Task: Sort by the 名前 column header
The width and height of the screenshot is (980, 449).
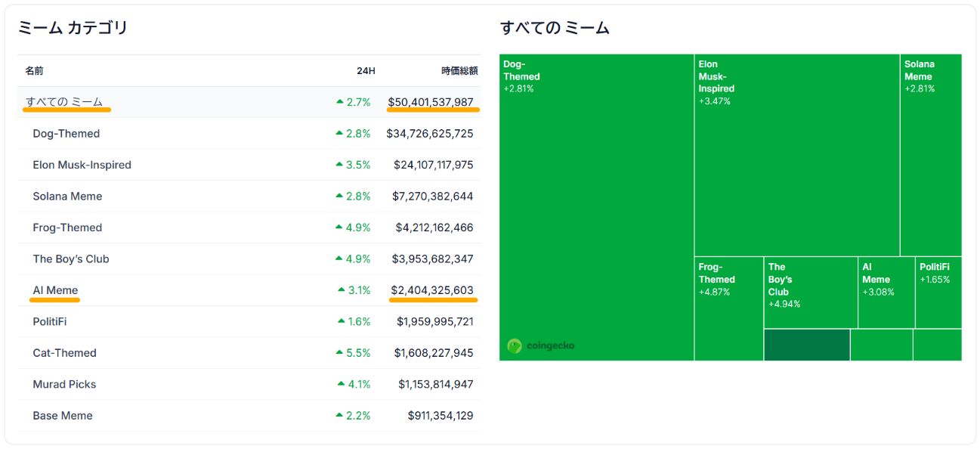Action: pyautogui.click(x=34, y=71)
